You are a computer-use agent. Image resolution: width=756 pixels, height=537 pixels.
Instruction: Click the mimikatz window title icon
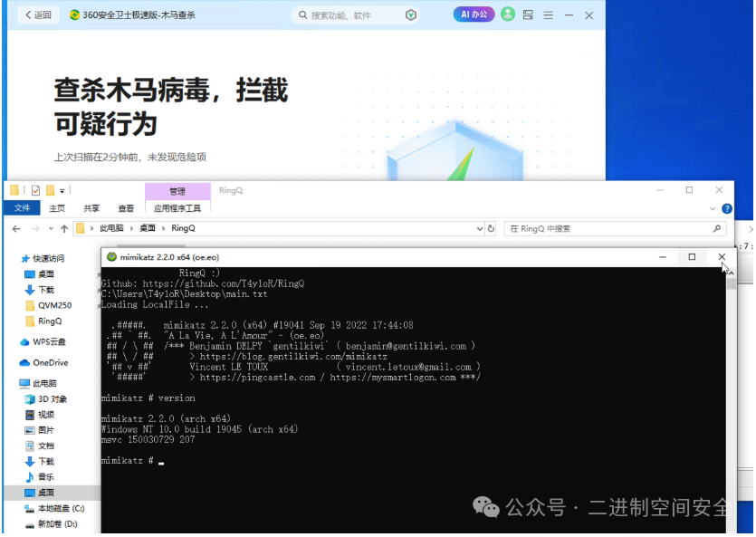tap(112, 257)
